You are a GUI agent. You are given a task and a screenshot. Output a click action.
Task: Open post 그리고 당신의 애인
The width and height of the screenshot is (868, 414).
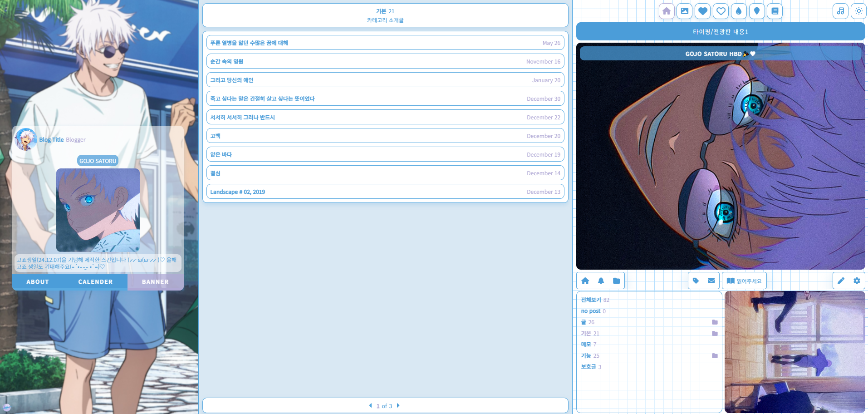point(385,80)
